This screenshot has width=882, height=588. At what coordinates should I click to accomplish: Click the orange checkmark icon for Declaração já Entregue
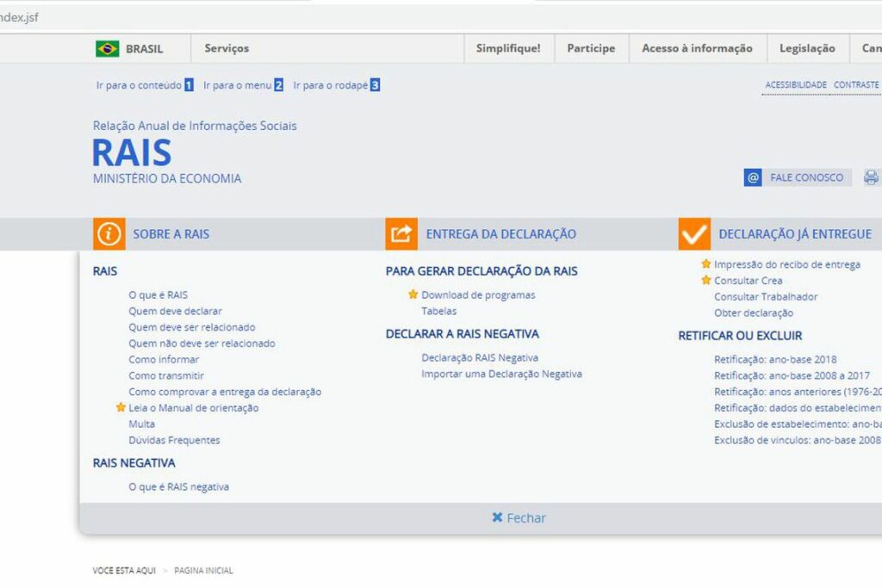tap(694, 233)
